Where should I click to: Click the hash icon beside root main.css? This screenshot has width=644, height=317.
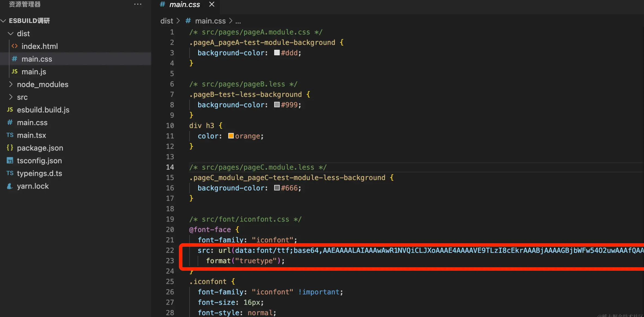point(10,122)
